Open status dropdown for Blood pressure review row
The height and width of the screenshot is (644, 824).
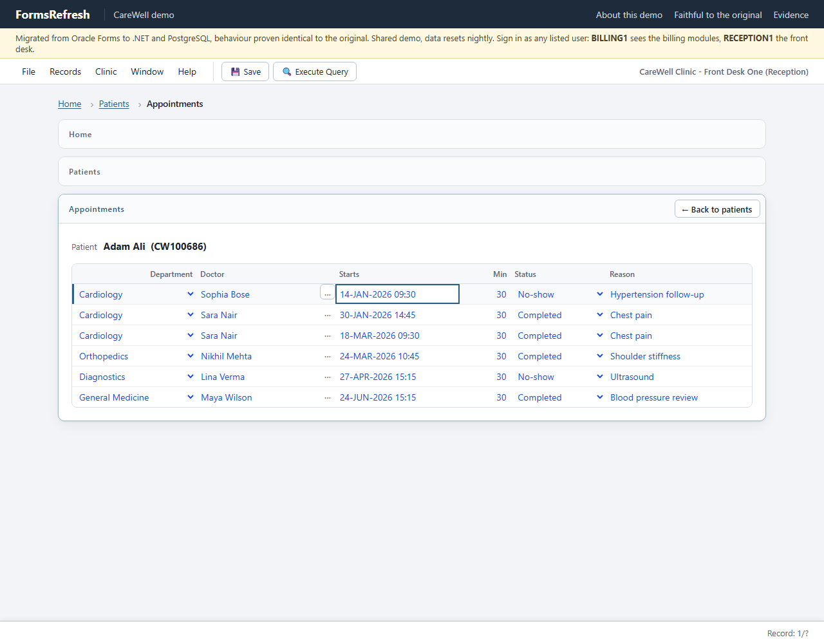tap(600, 397)
